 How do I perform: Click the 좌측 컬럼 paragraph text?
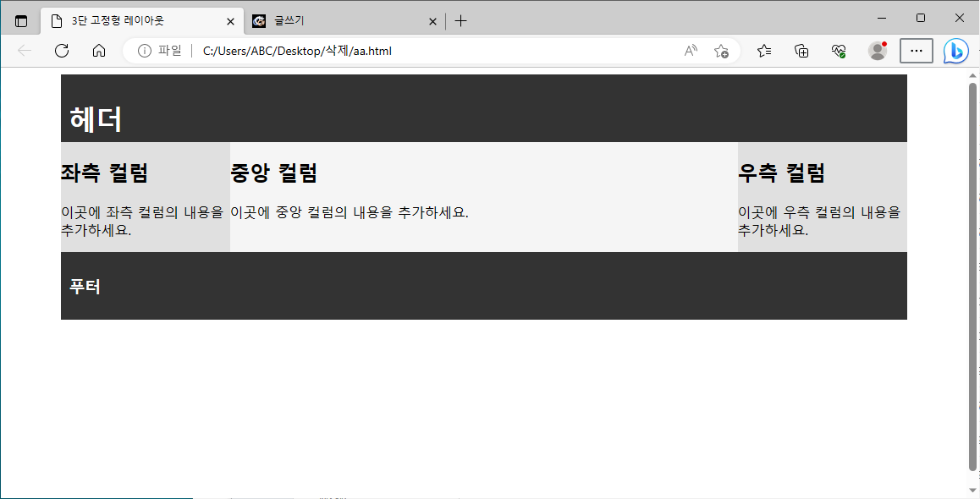click(142, 221)
